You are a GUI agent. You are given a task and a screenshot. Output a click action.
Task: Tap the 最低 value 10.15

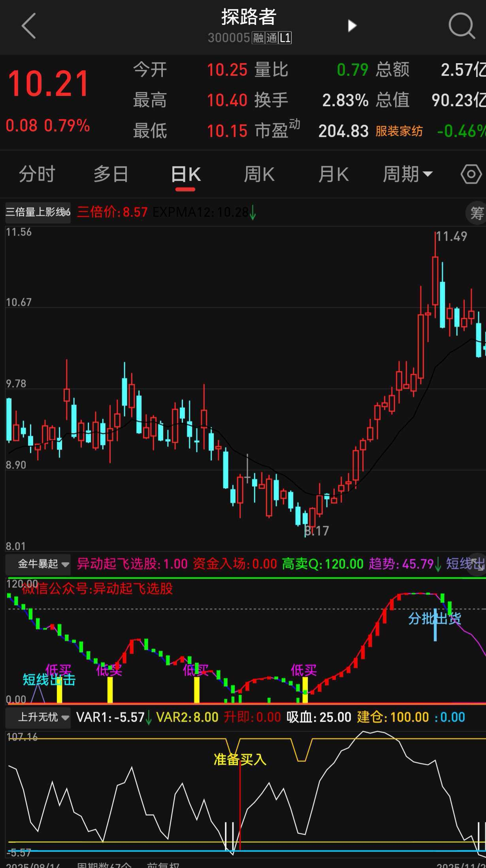(x=227, y=131)
